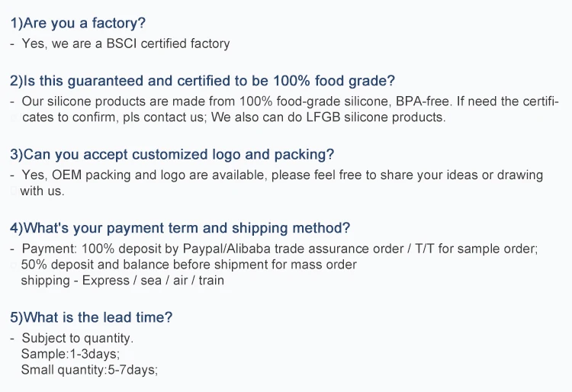Screen dimensions: 572x392
Task: Click the "Subject to quantity." line
Action: [x=77, y=339]
